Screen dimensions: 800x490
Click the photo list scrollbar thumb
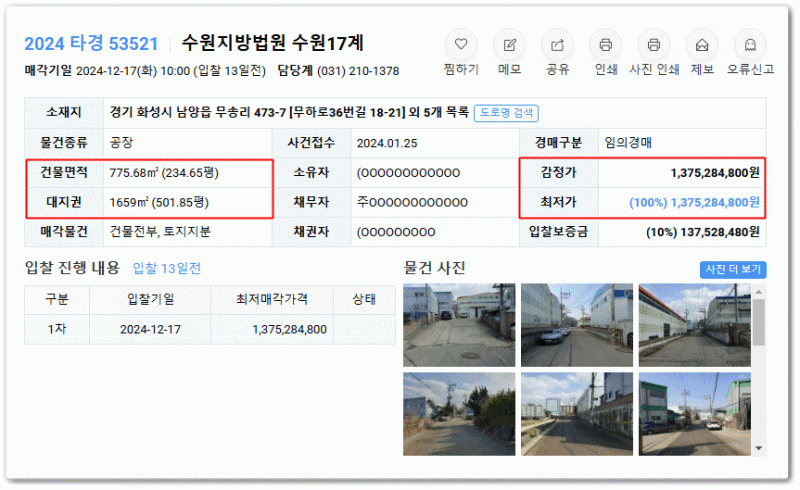(x=759, y=322)
